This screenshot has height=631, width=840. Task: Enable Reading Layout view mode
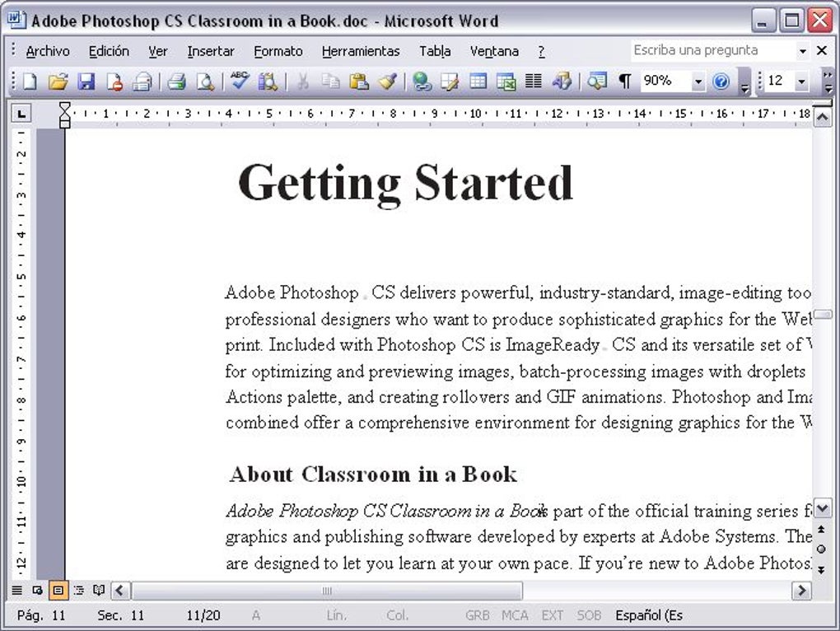click(x=99, y=590)
